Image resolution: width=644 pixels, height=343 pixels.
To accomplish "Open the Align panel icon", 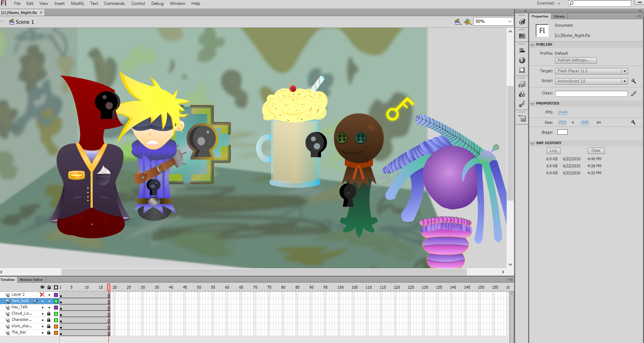I will [522, 50].
